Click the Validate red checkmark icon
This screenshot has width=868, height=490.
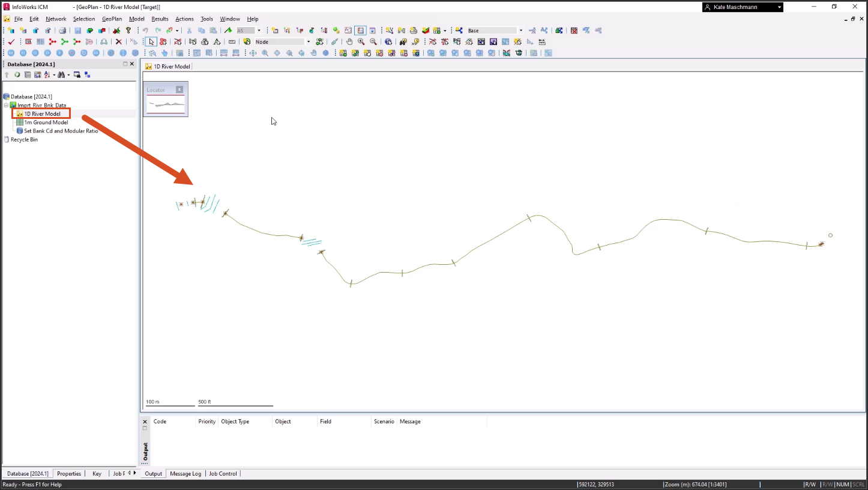coord(11,42)
